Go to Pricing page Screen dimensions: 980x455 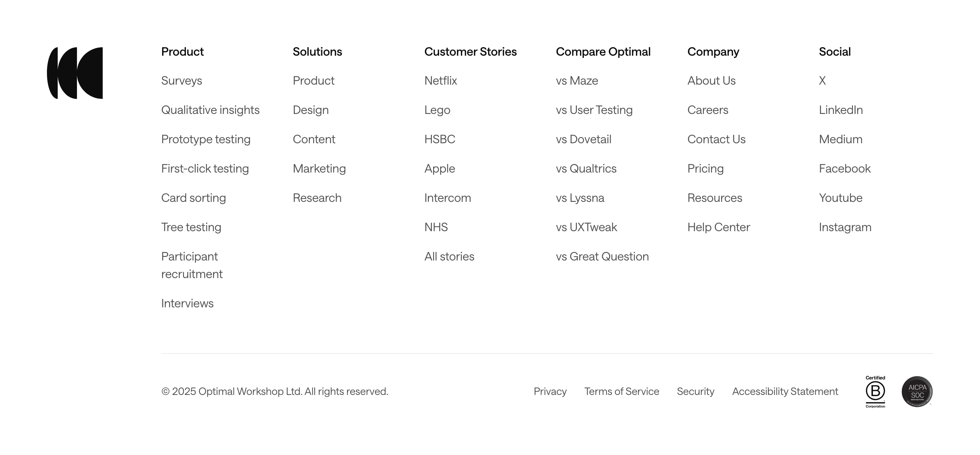pos(705,169)
